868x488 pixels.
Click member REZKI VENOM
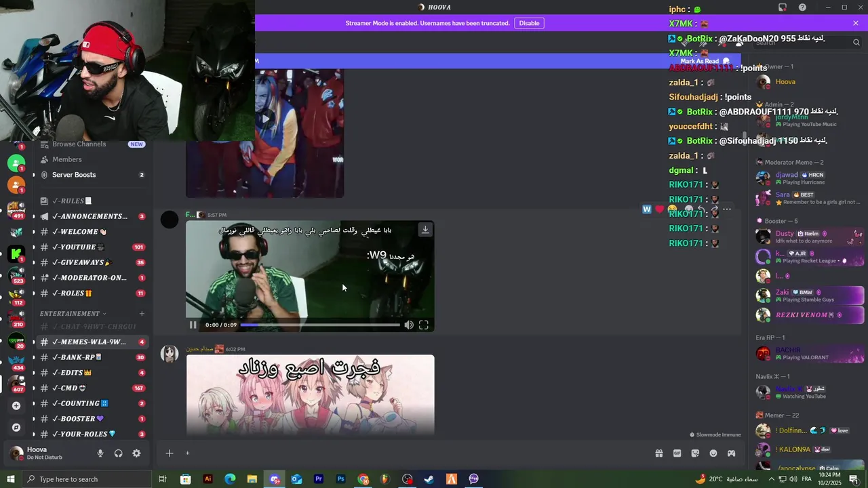point(809,315)
